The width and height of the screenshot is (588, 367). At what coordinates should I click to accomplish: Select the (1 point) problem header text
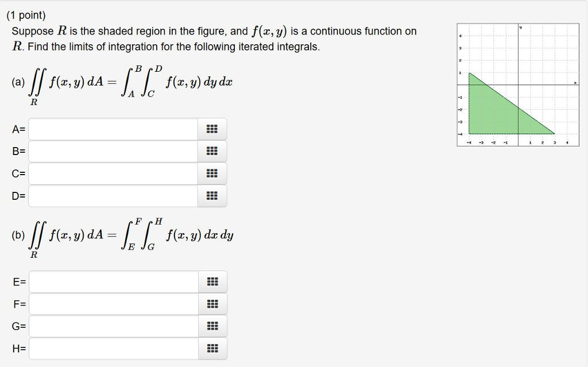(26, 14)
